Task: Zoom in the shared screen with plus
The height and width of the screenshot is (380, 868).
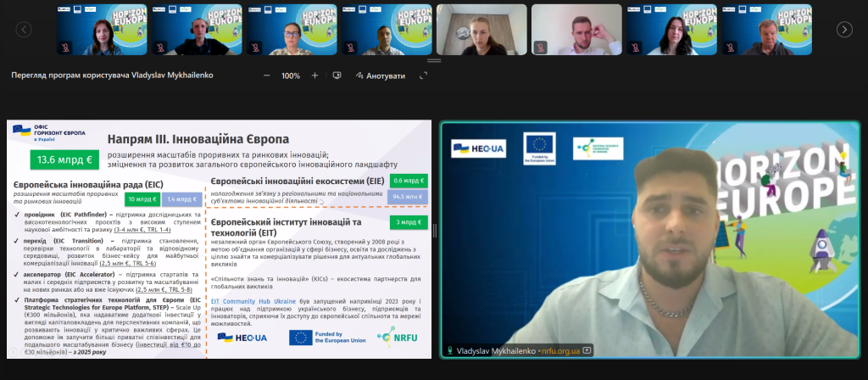Action: 314,75
